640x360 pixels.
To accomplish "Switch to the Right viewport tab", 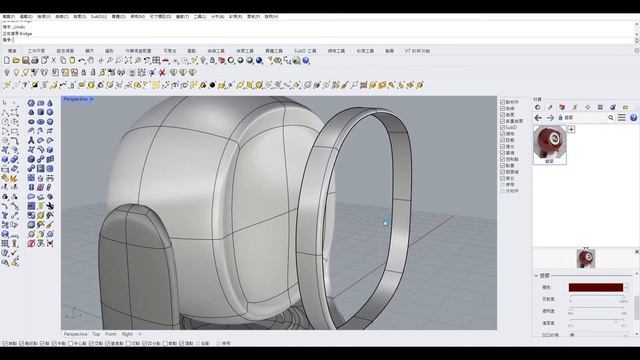I will pyautogui.click(x=127, y=334).
